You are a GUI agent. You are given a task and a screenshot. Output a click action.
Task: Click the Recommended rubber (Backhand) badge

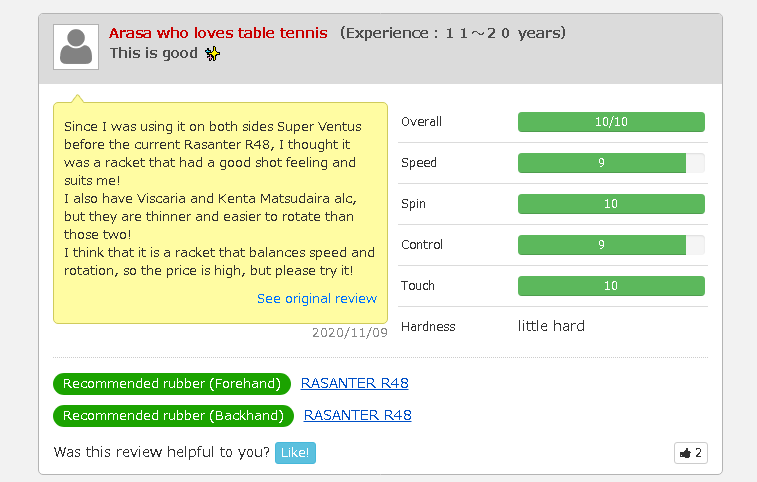(x=173, y=415)
